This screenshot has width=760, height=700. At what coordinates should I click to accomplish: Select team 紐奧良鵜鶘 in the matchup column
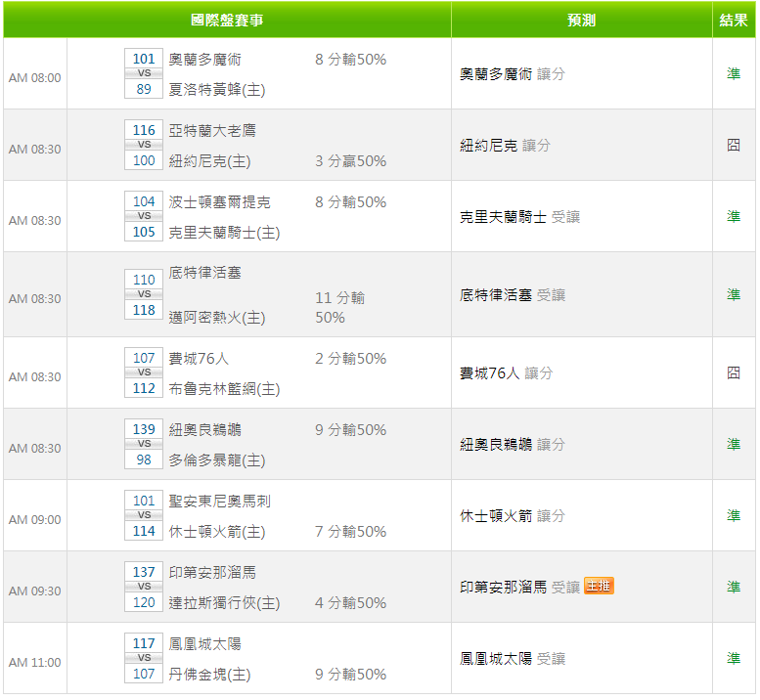204,430
